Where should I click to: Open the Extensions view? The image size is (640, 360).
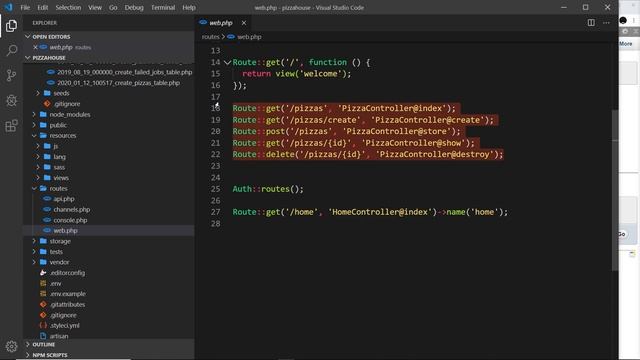click(x=11, y=125)
